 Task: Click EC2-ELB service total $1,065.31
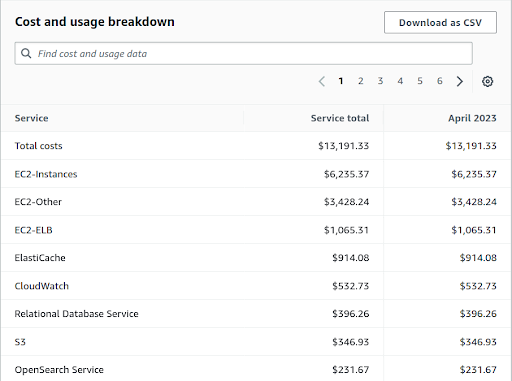coord(346,230)
